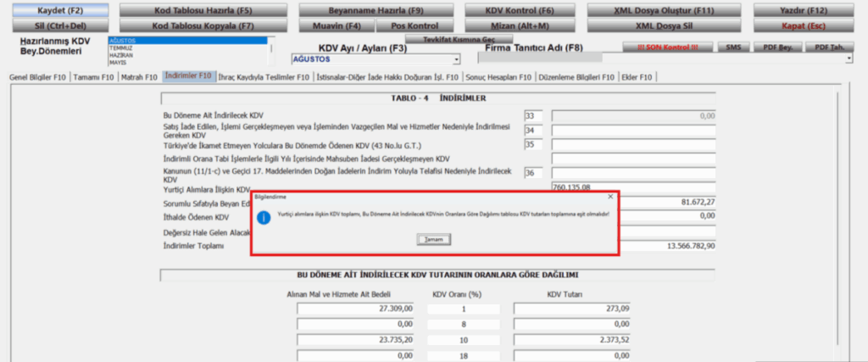Open Düzenleme Bilgileri F10 tab
This screenshot has height=362, width=868.
click(x=576, y=77)
